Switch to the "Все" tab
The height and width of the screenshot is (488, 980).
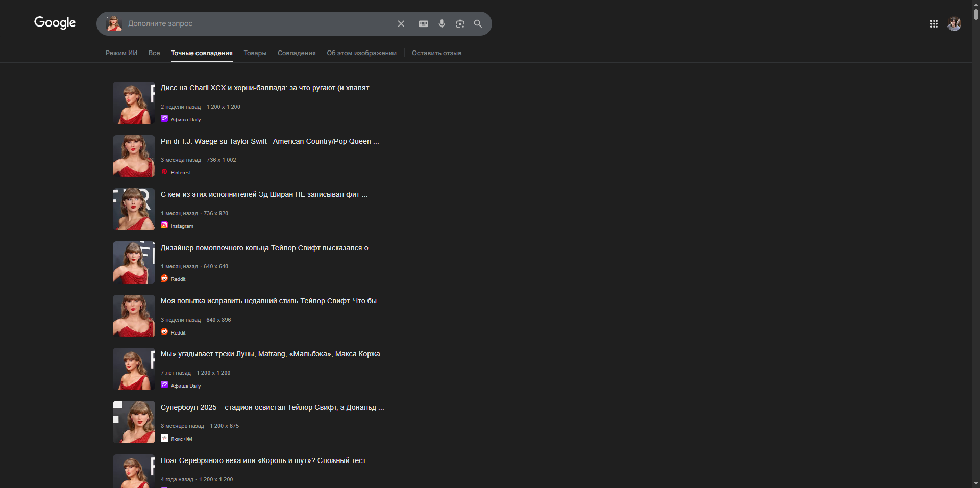[x=154, y=53]
